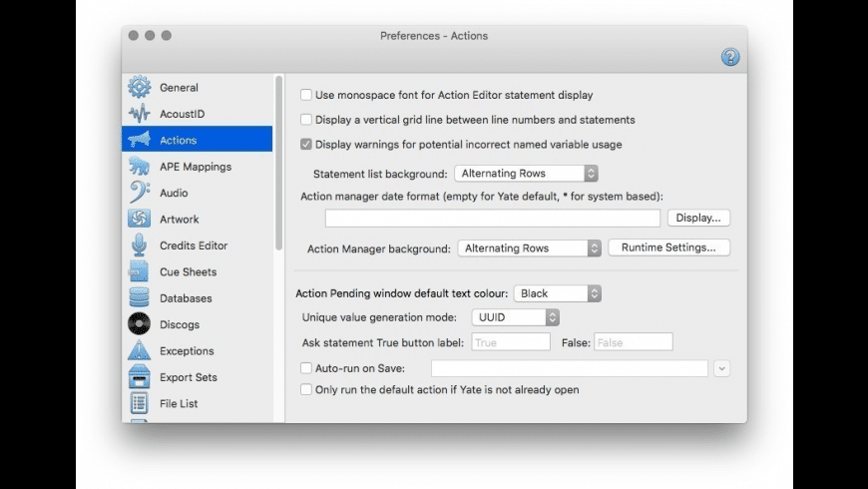This screenshot has height=489, width=868.
Task: Click the Cue Sheets icon
Action: click(139, 271)
